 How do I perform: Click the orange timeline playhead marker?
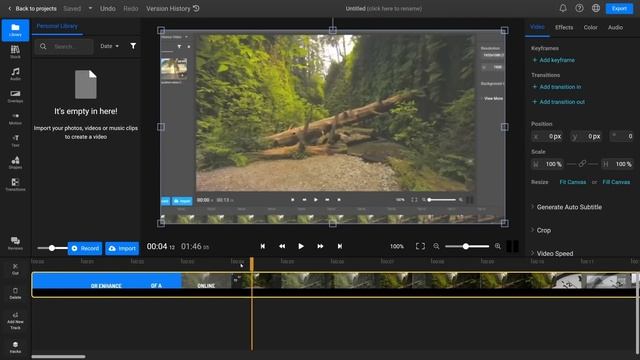click(252, 264)
